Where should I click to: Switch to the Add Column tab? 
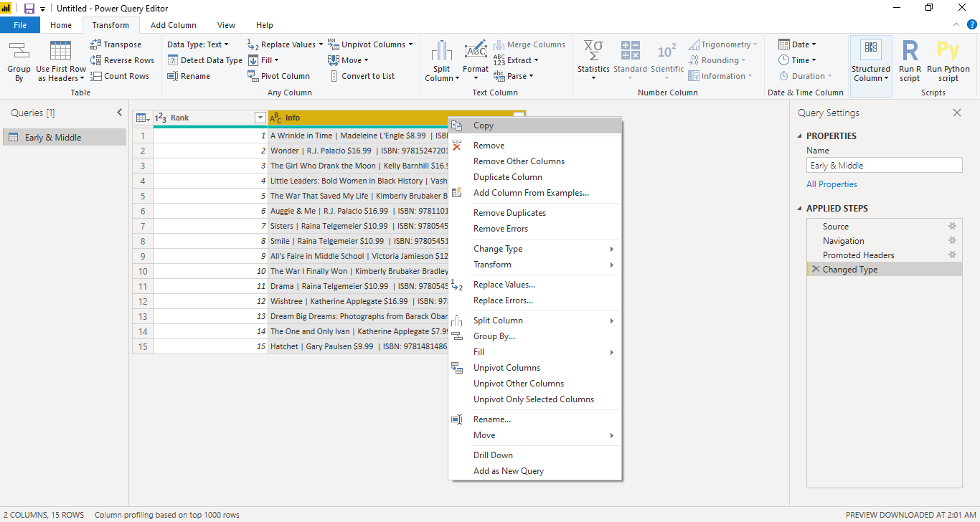coord(174,25)
